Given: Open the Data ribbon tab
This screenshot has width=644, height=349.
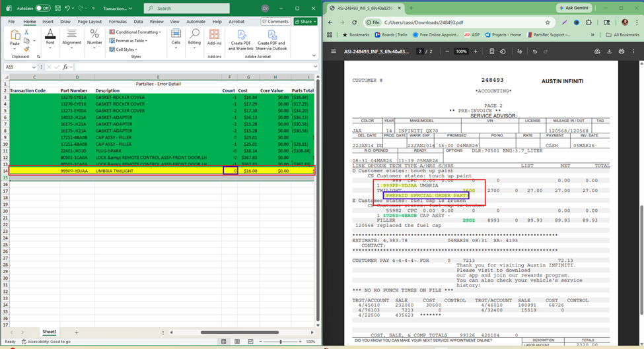Looking at the screenshot, I should (139, 21).
